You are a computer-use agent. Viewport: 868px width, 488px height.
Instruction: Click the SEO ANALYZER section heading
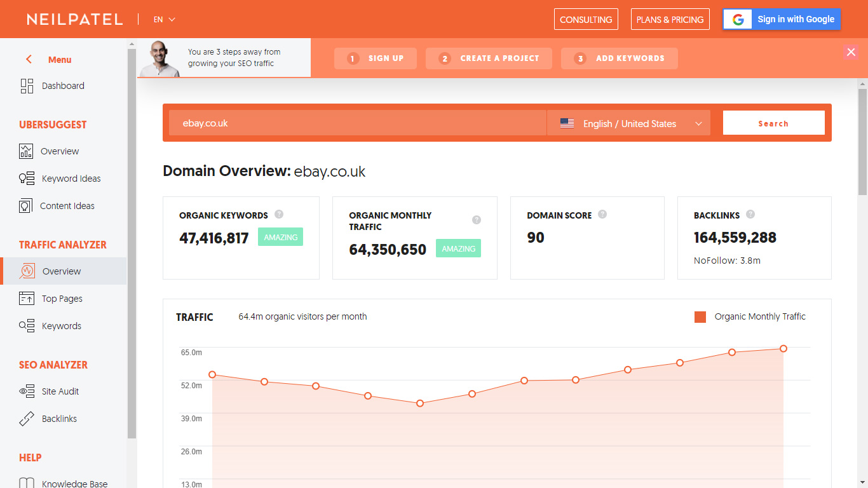coord(53,365)
